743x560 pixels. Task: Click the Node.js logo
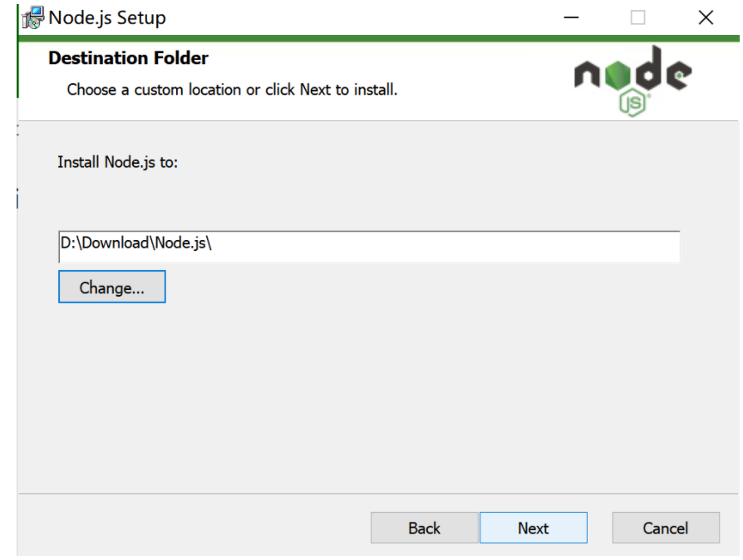632,81
